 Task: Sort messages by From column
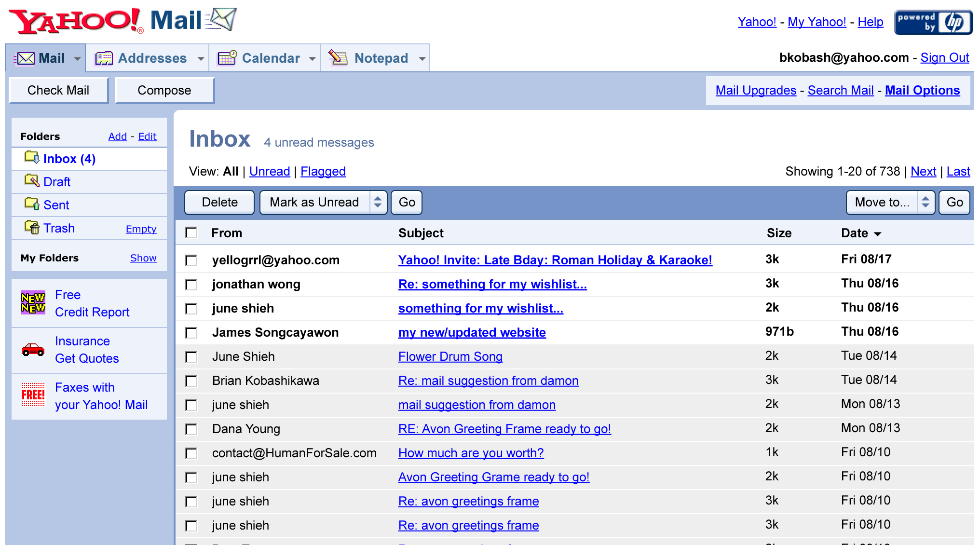(x=227, y=233)
